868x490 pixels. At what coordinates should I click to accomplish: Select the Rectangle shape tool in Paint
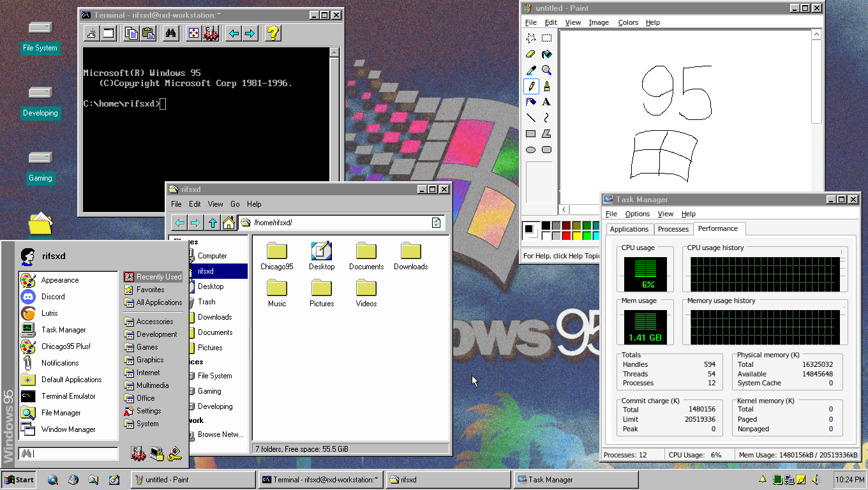pyautogui.click(x=531, y=134)
